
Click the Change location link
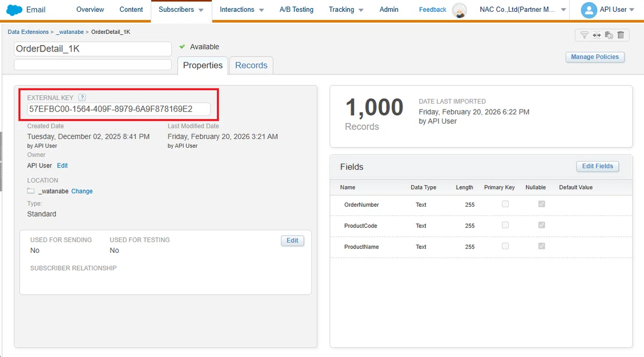point(82,191)
